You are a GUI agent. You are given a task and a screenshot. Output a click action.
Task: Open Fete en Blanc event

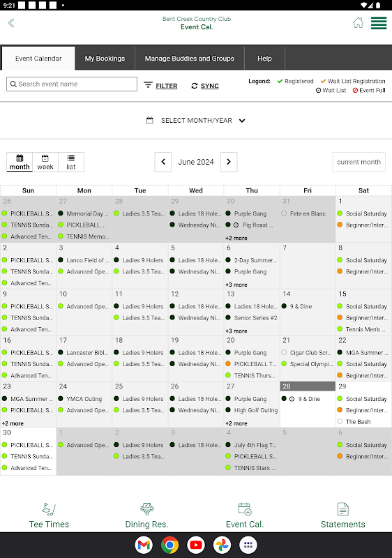click(308, 213)
